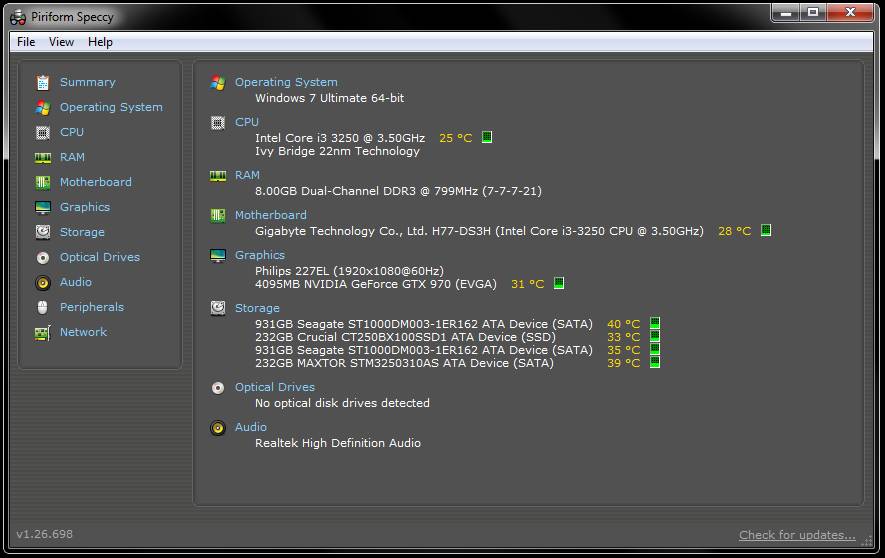Click 'Intel Core i3 3250 @ 3.50GHz' text
The width and height of the screenshot is (885, 558).
340,138
